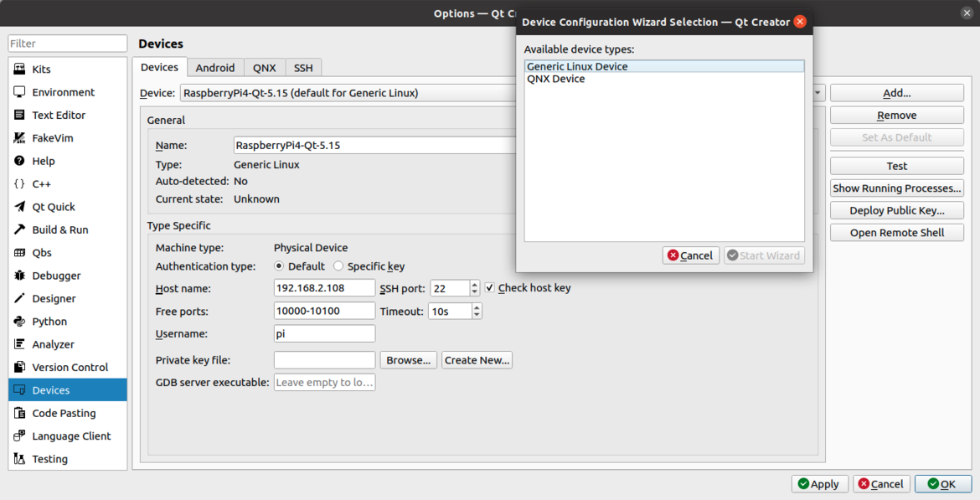This screenshot has width=980, height=500.
Task: Cancel the Options dialog
Action: tap(881, 484)
